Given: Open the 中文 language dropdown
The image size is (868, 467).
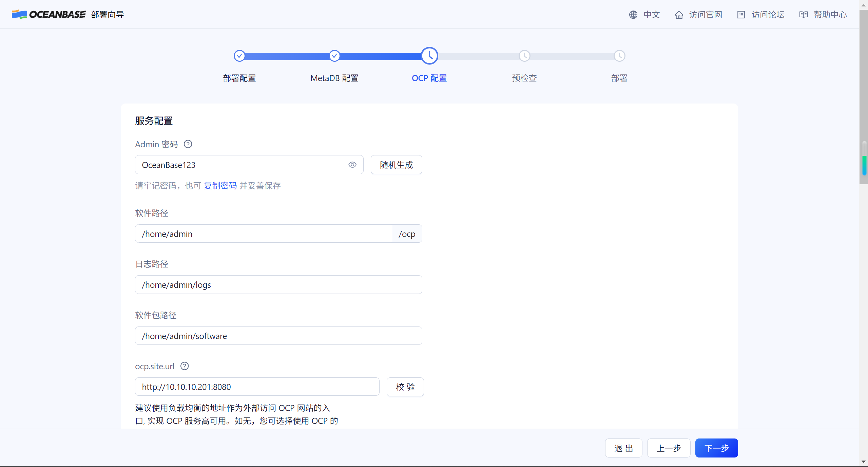Looking at the screenshot, I should [x=651, y=15].
